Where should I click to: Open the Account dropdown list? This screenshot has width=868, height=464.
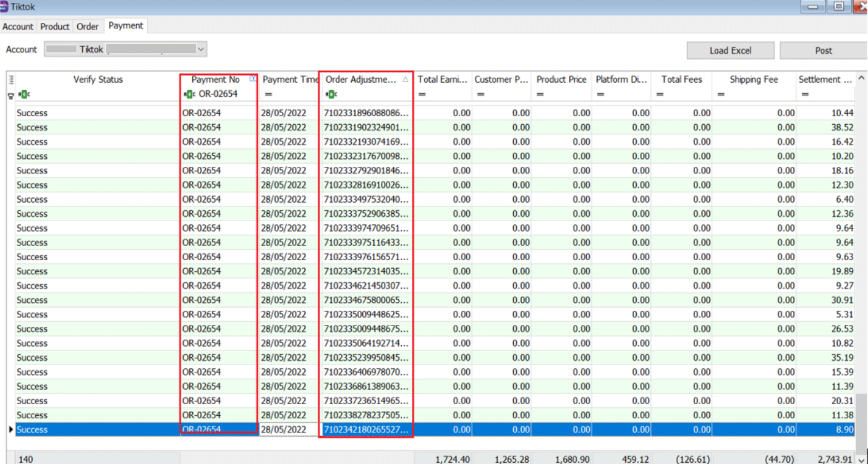(200, 49)
